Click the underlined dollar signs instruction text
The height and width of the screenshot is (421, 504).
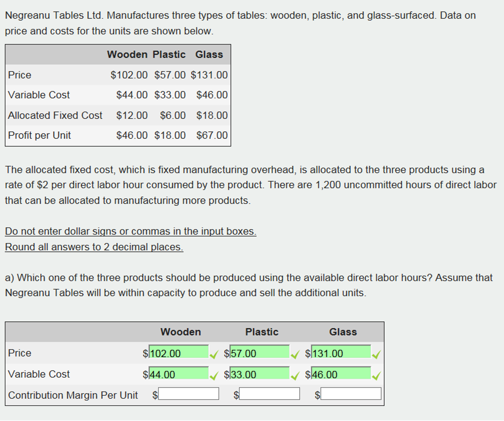pos(131,231)
